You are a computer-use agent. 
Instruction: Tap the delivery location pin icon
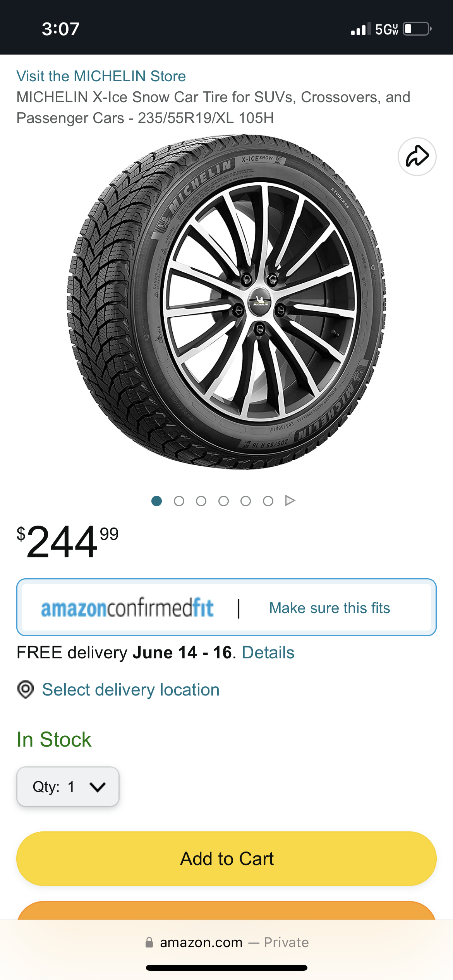point(26,690)
